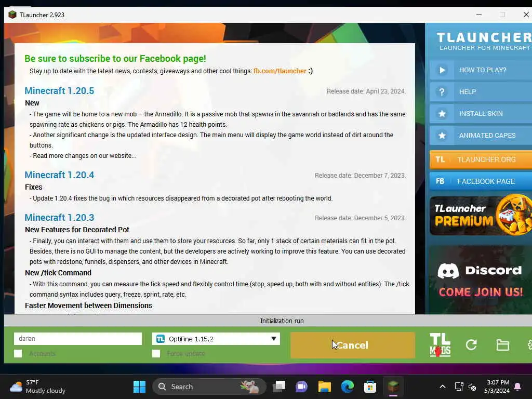Open the Teams chat taskbar icon
532x399 pixels.
click(301, 387)
